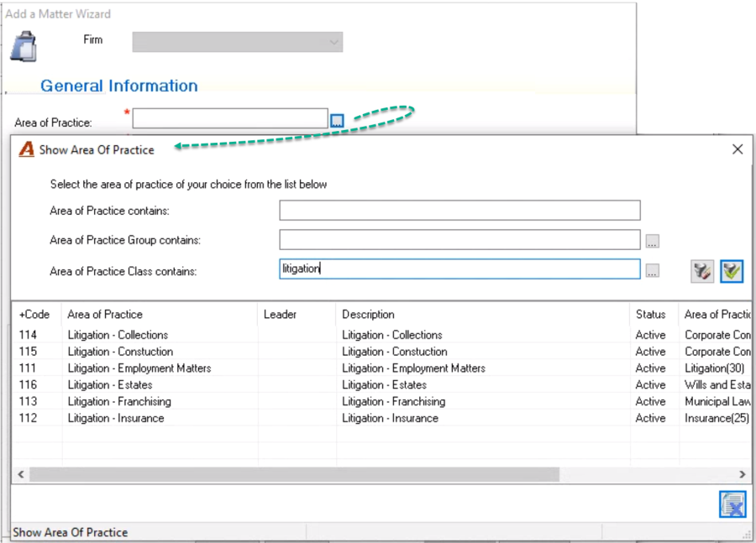Sort by Area of Practice column header
Screen dimensions: 756x543
click(x=160, y=314)
